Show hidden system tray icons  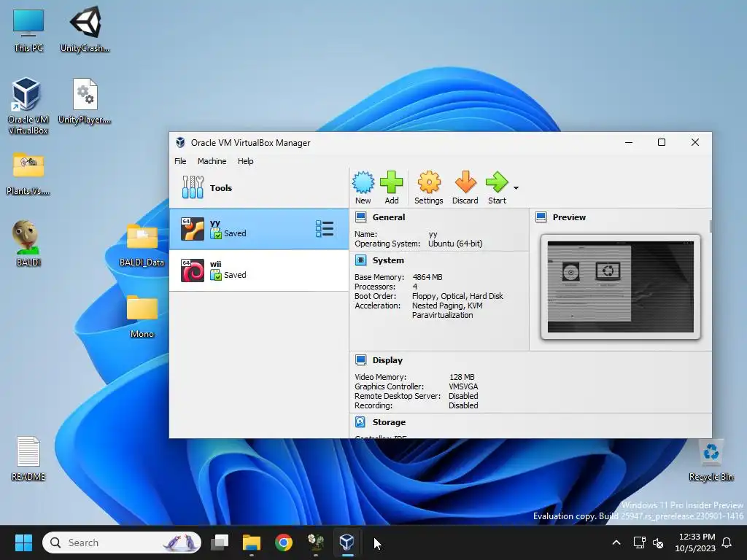coord(616,542)
